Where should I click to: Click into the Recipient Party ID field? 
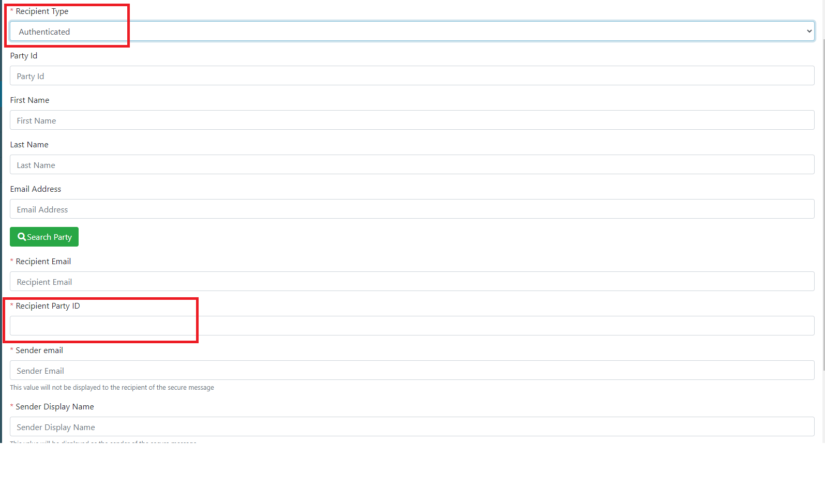point(412,326)
